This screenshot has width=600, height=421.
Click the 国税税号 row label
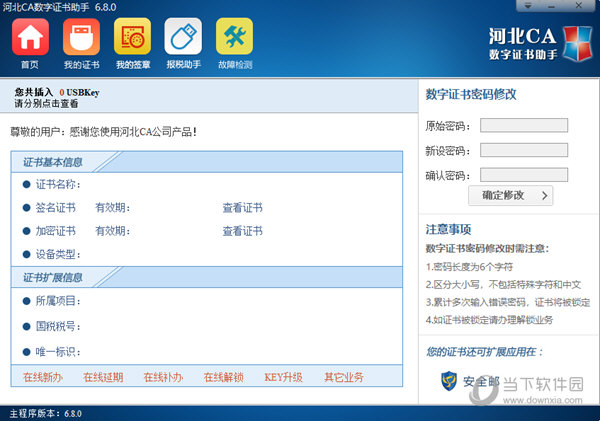coord(58,326)
